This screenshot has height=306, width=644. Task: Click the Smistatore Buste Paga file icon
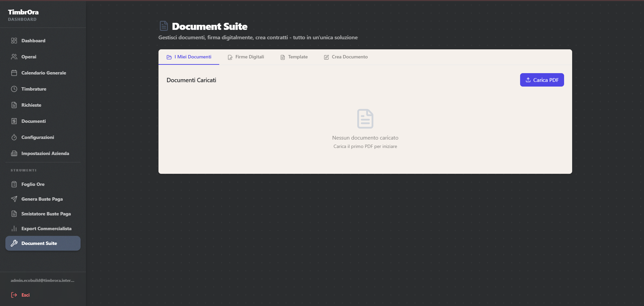pyautogui.click(x=14, y=214)
